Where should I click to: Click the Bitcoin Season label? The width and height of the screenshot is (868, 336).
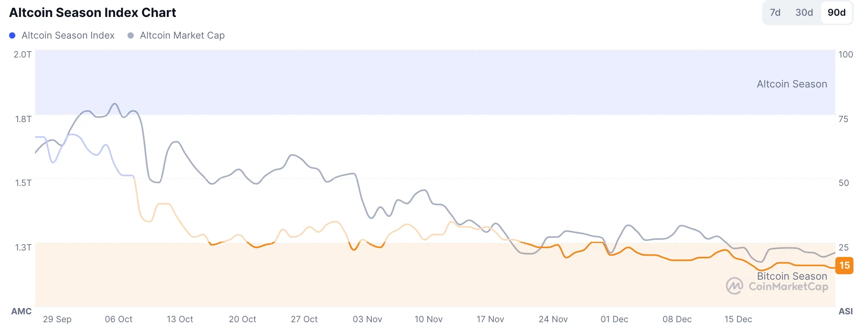pyautogui.click(x=792, y=276)
